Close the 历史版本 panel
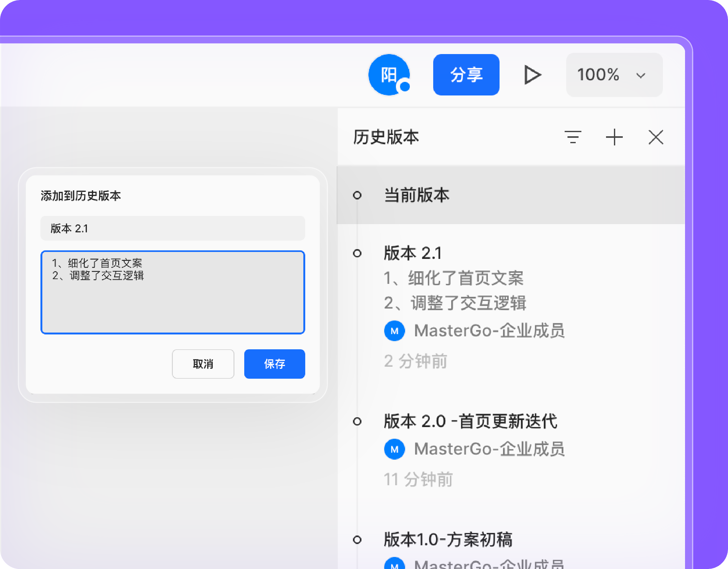This screenshot has width=728, height=569. (x=656, y=137)
